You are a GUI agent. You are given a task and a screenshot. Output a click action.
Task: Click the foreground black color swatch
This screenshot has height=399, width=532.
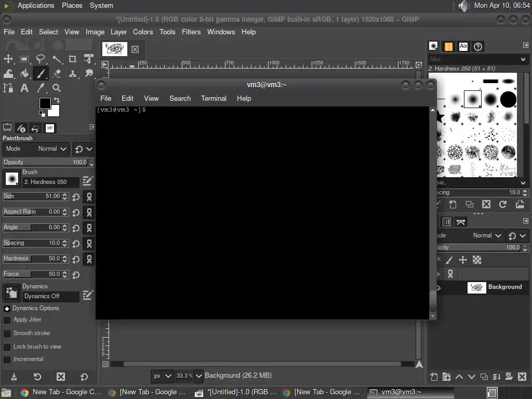tap(45, 103)
